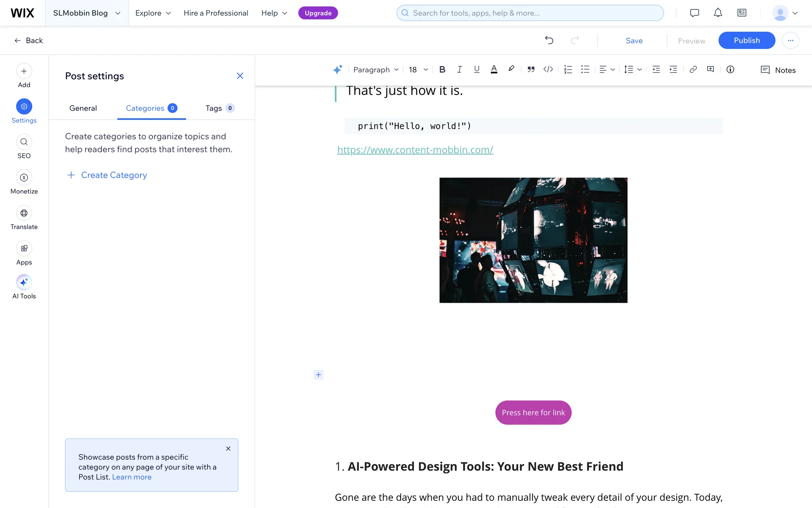812x508 pixels.
Task: Toggle underline formatting
Action: click(x=477, y=70)
